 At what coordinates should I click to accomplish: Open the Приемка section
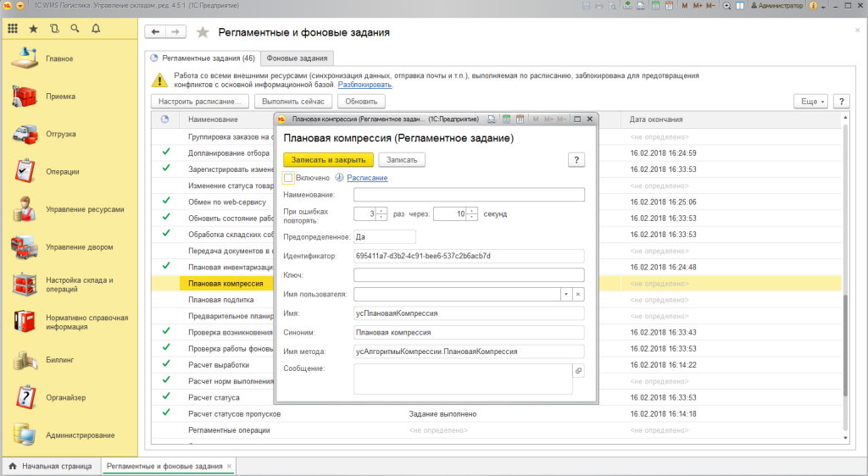(70, 97)
